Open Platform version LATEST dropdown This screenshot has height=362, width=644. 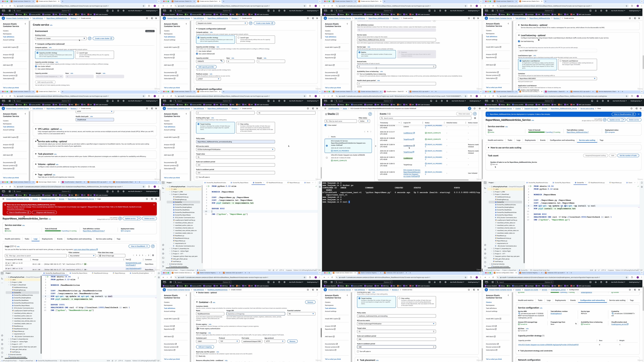click(x=208, y=79)
